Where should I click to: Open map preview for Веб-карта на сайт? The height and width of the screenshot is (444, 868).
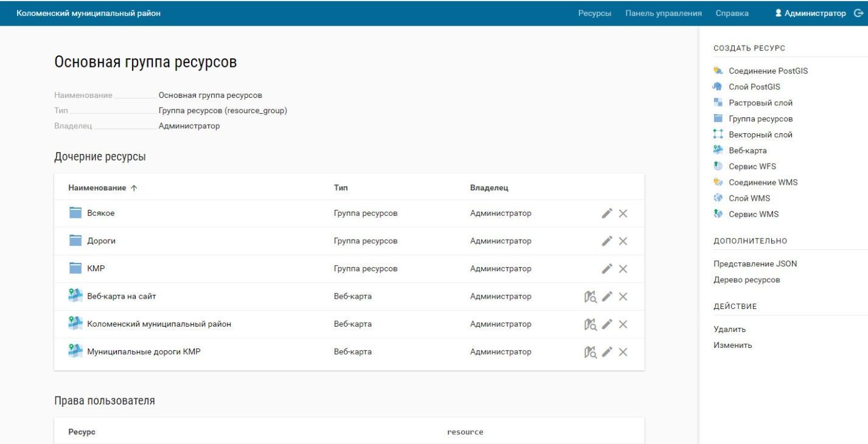point(590,297)
